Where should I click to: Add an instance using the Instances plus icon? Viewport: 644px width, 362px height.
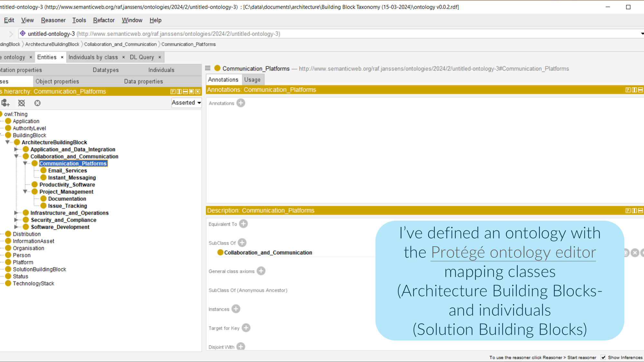(x=236, y=309)
